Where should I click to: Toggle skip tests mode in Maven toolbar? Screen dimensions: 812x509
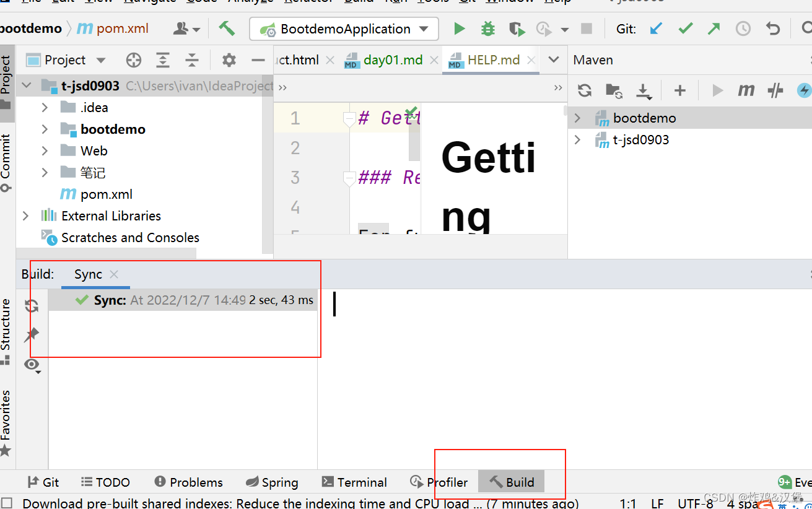point(775,90)
